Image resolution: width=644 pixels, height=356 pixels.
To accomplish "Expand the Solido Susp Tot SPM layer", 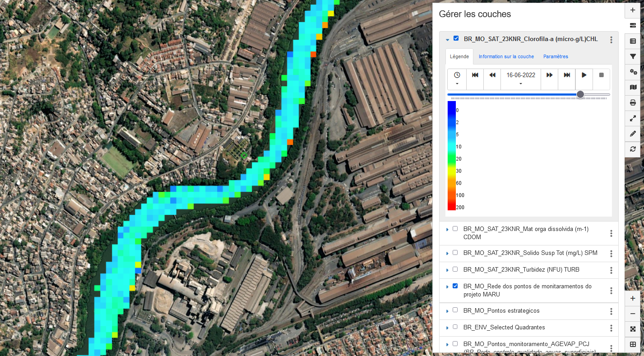I will coord(447,254).
